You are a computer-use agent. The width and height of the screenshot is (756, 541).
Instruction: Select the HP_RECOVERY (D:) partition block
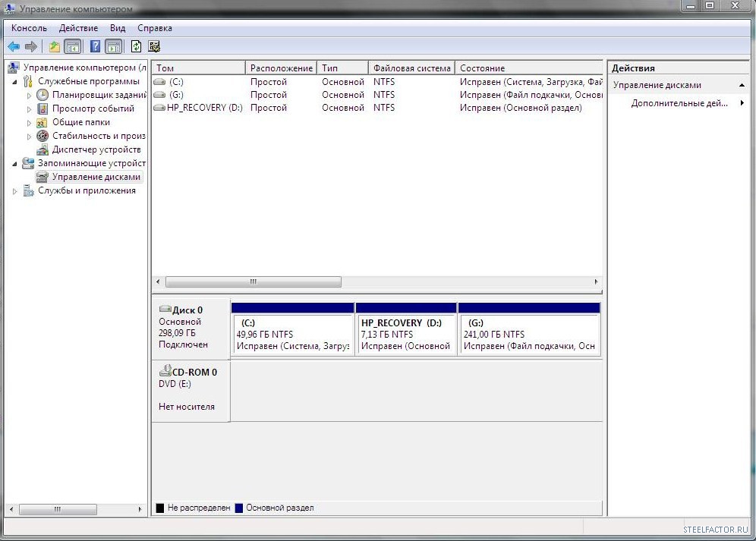[406, 334]
